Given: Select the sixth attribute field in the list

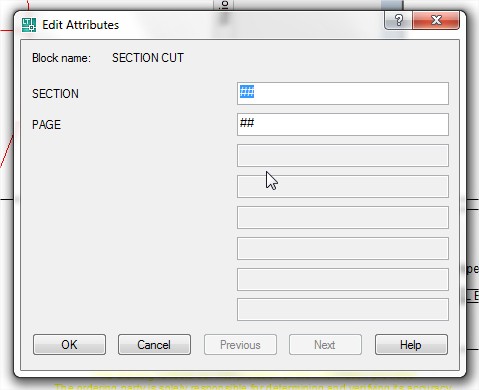Looking at the screenshot, I should coord(343,248).
